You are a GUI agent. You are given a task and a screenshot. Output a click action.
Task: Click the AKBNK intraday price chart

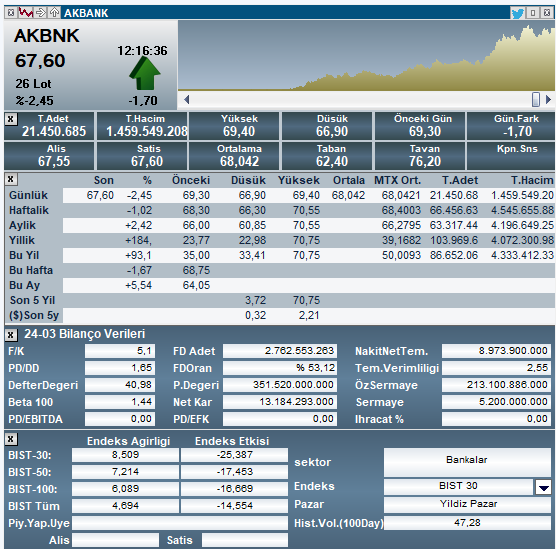(x=366, y=56)
